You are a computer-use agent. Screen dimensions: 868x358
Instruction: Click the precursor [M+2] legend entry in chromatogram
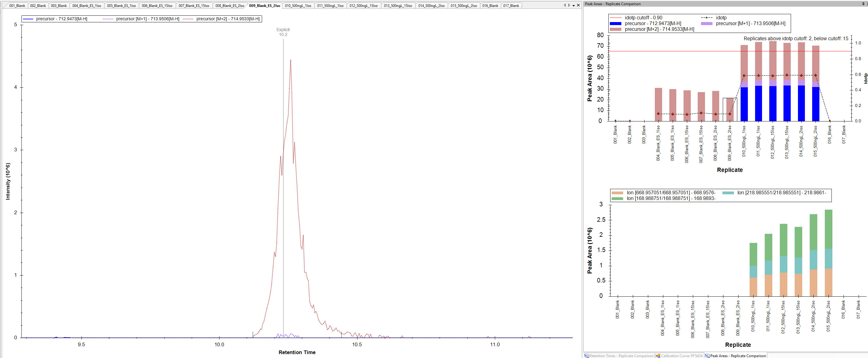[228, 19]
